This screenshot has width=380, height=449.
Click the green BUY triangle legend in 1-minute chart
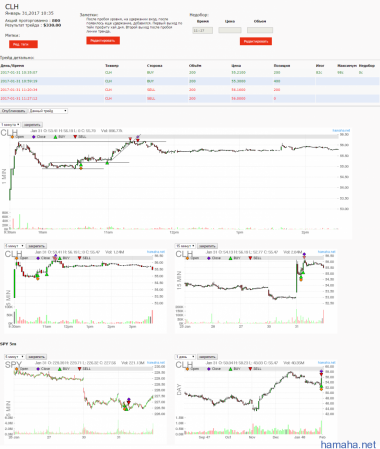55,137
